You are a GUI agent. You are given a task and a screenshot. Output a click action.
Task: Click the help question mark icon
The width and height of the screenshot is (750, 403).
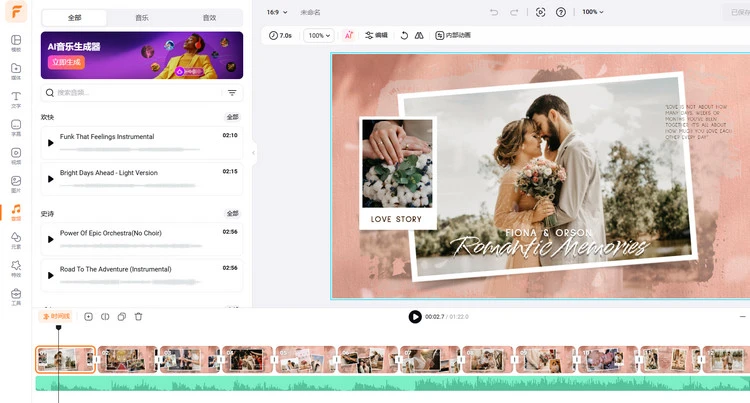pyautogui.click(x=560, y=12)
